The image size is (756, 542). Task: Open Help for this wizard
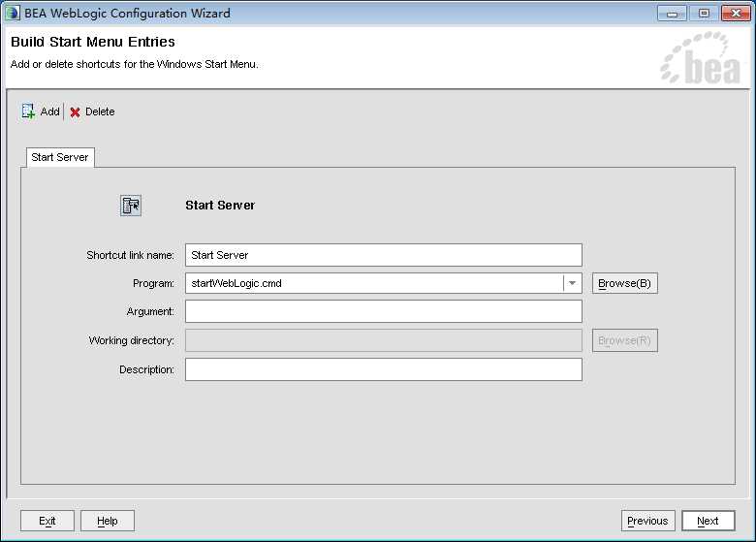pyautogui.click(x=107, y=521)
